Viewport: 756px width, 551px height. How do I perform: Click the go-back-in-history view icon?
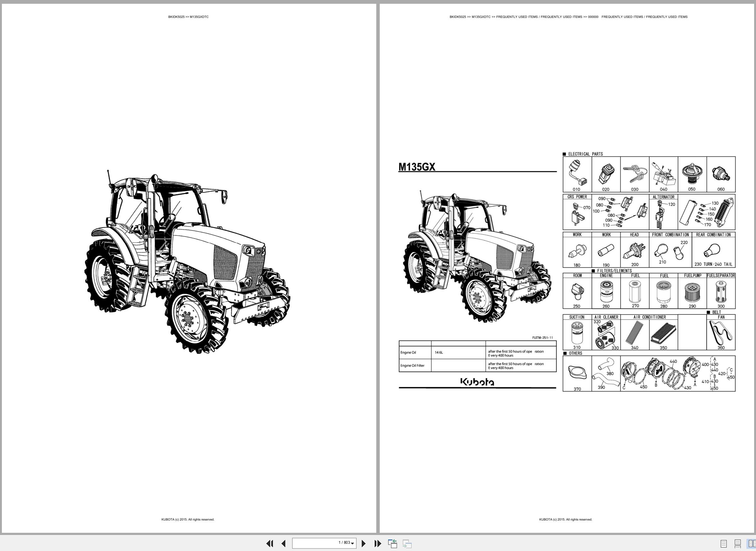point(392,543)
